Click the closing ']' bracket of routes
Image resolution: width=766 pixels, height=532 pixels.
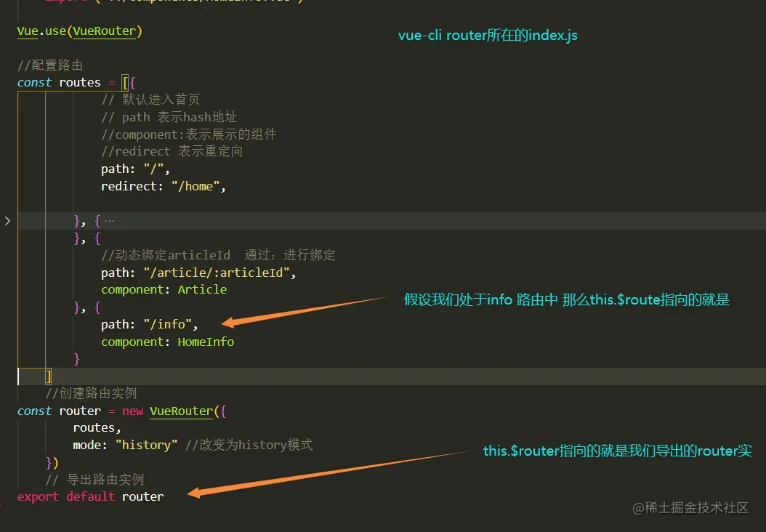click(x=49, y=376)
